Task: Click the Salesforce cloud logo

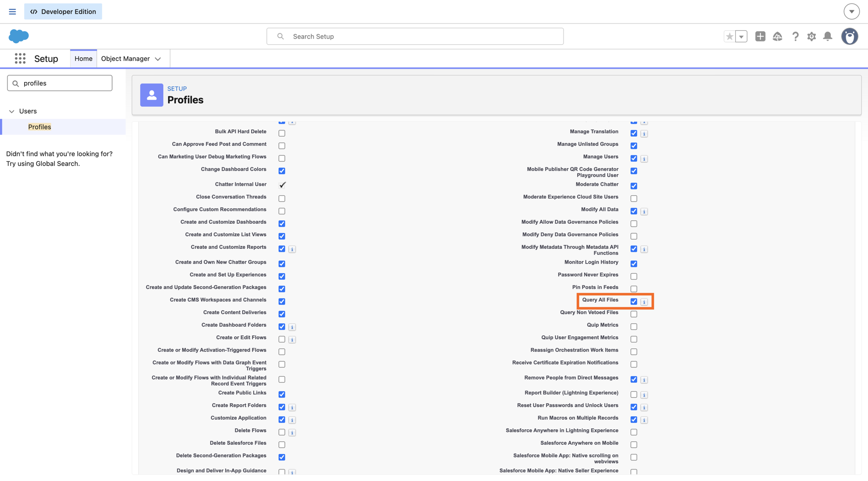Action: click(19, 36)
